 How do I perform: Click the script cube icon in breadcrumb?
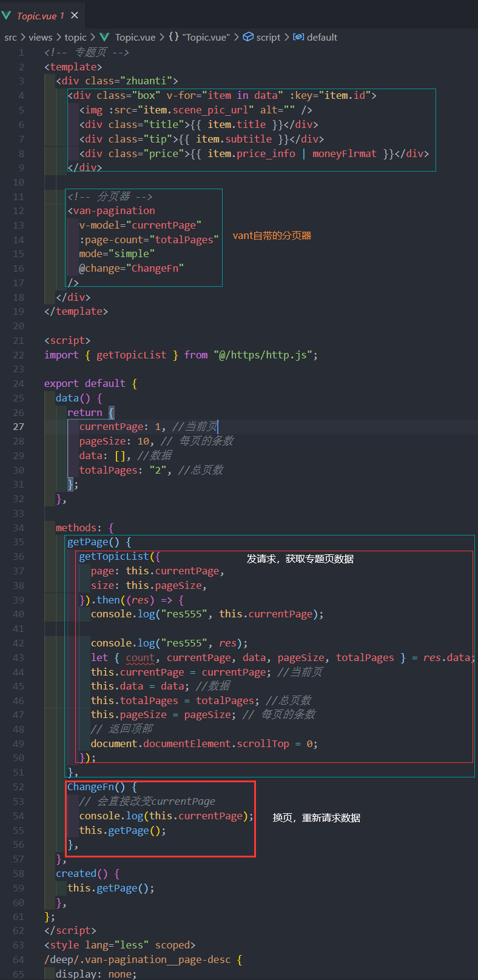click(x=248, y=37)
